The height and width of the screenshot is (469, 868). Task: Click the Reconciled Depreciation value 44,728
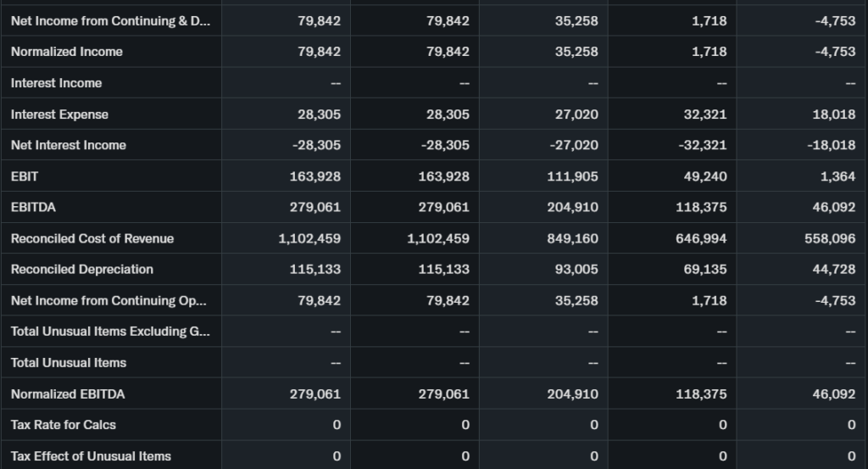[x=835, y=270]
